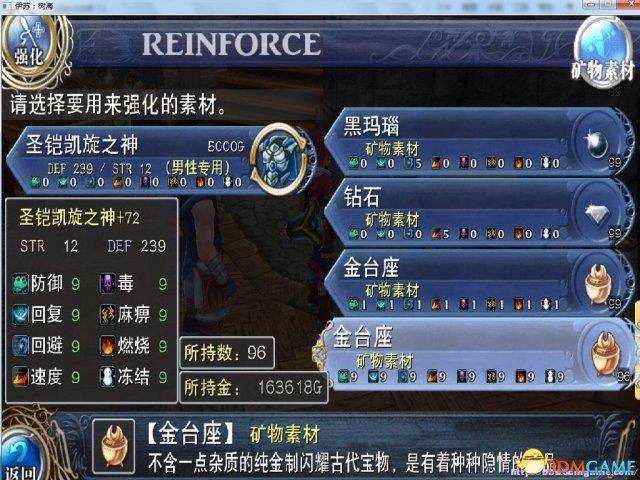Viewport: 640px width, 480px height.
Task: Open the 矿物素材 mineral category orb
Action: pyautogui.click(x=603, y=51)
